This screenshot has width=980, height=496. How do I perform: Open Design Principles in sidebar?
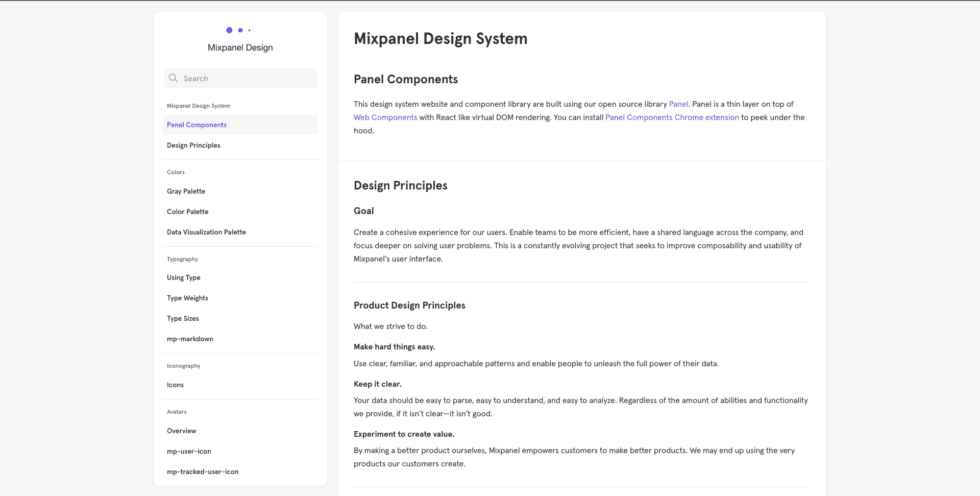[240, 145]
